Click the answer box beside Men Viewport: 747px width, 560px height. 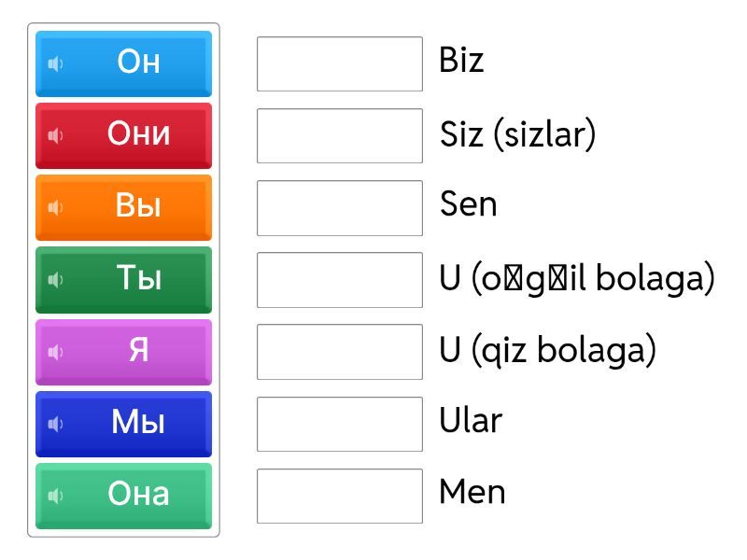(x=340, y=496)
